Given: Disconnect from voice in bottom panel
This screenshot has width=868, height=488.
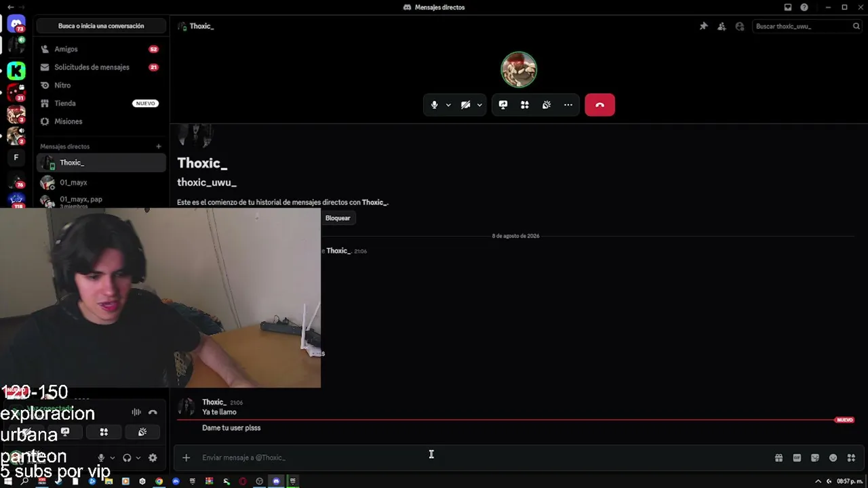Looking at the screenshot, I should coord(153,412).
